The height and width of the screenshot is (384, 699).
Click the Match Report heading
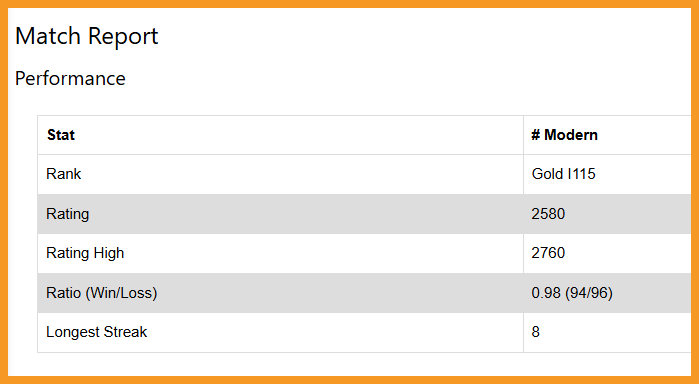86,36
